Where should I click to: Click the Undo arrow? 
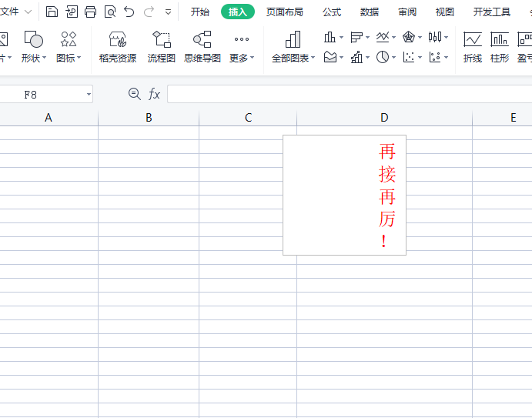pyautogui.click(x=129, y=12)
